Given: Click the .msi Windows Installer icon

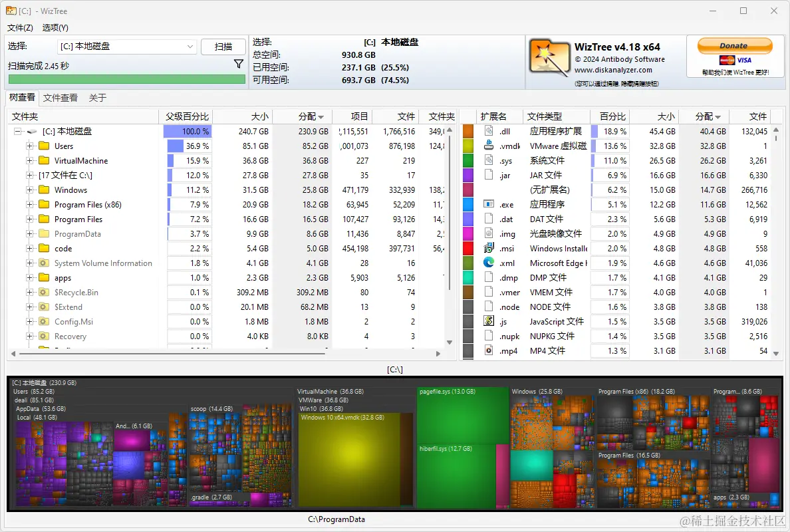Looking at the screenshot, I should [x=489, y=248].
